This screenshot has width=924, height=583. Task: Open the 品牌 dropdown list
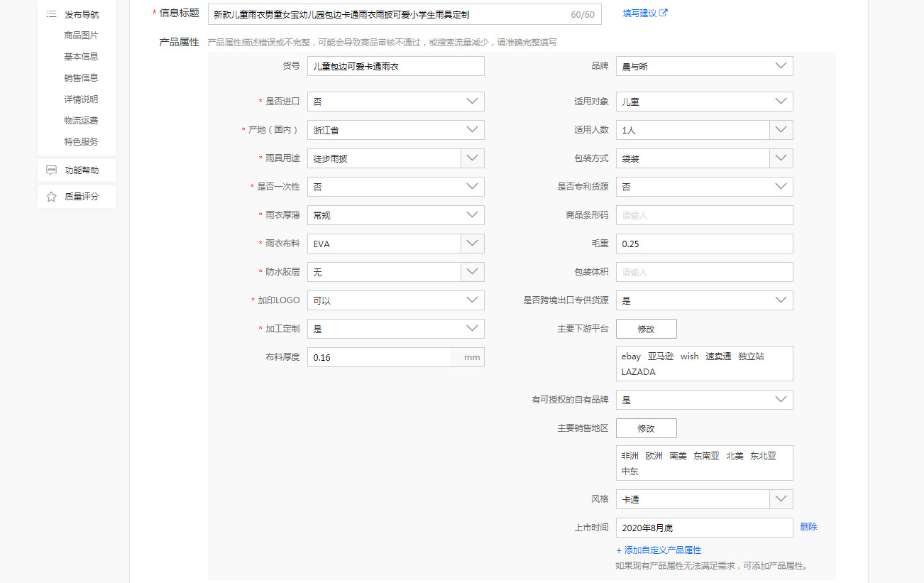pyautogui.click(x=704, y=66)
